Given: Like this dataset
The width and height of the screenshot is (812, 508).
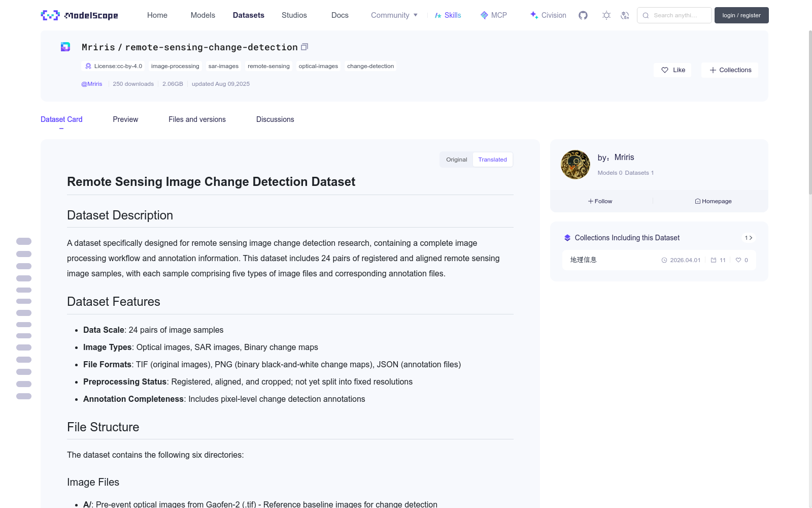Looking at the screenshot, I should pyautogui.click(x=672, y=70).
